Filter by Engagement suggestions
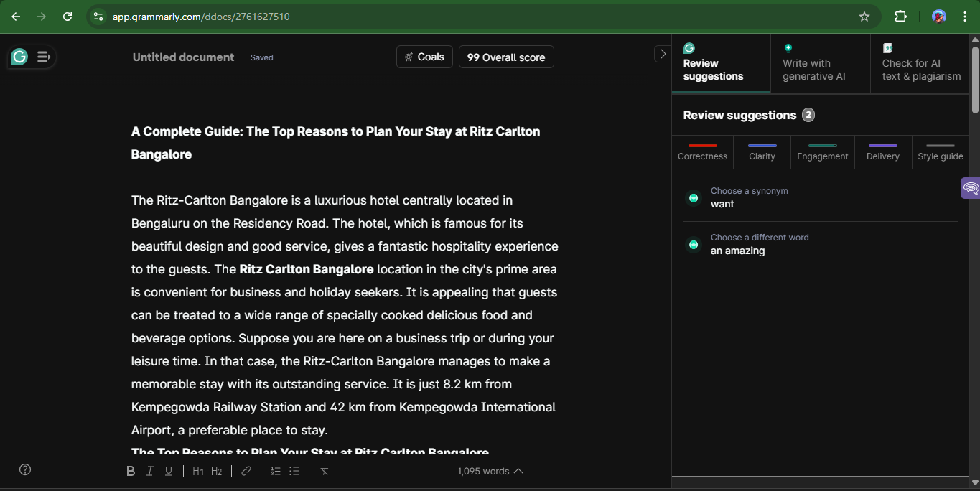Screen dimensions: 980x491 coord(823,152)
